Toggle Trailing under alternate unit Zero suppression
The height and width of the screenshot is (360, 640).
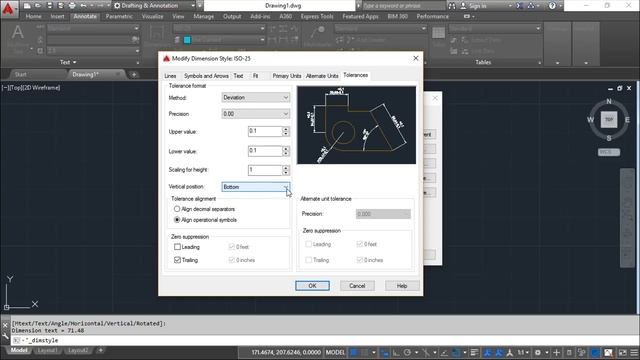[x=309, y=260]
